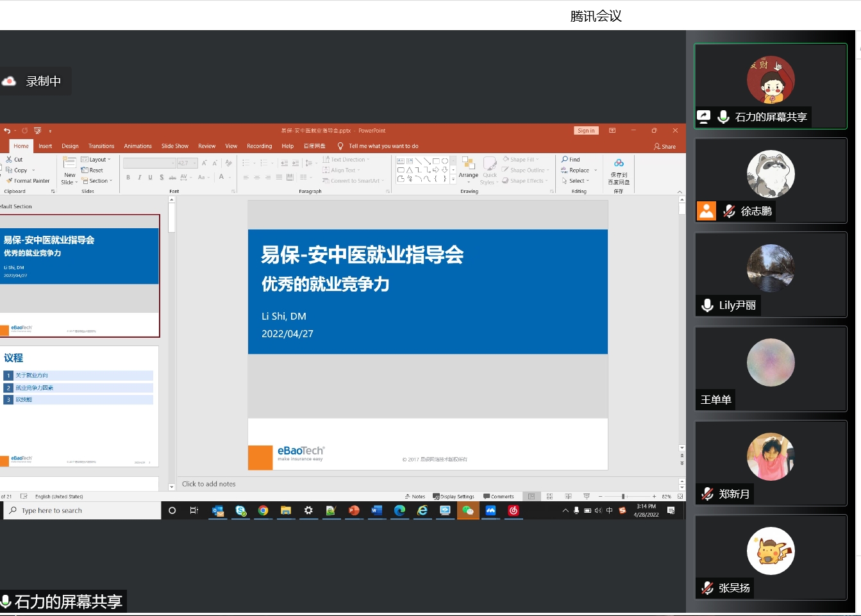Open the Insert ribbon tab

click(45, 146)
